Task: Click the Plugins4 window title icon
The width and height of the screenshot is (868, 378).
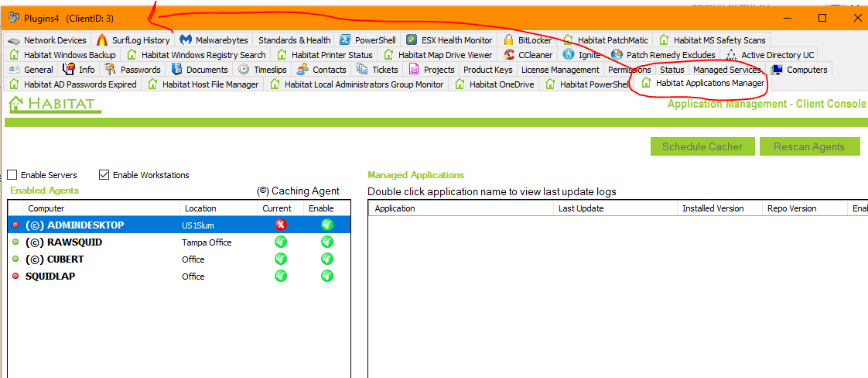Action: click(13, 17)
